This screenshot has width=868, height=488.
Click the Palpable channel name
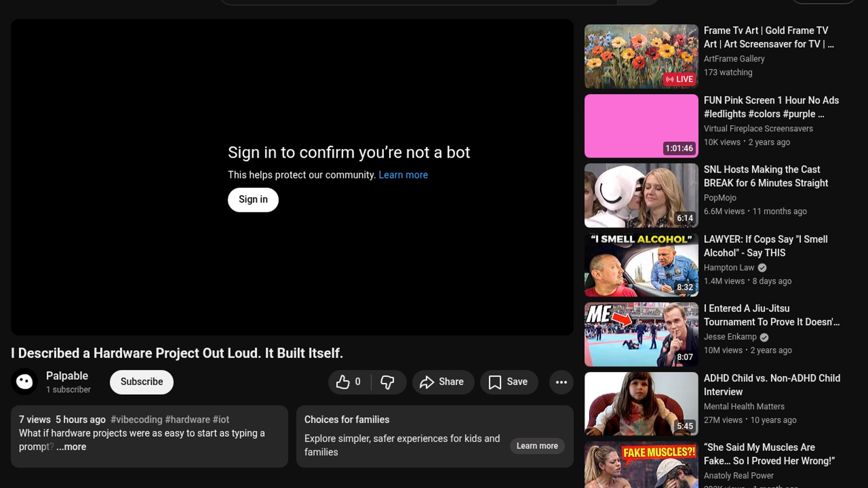tap(67, 376)
